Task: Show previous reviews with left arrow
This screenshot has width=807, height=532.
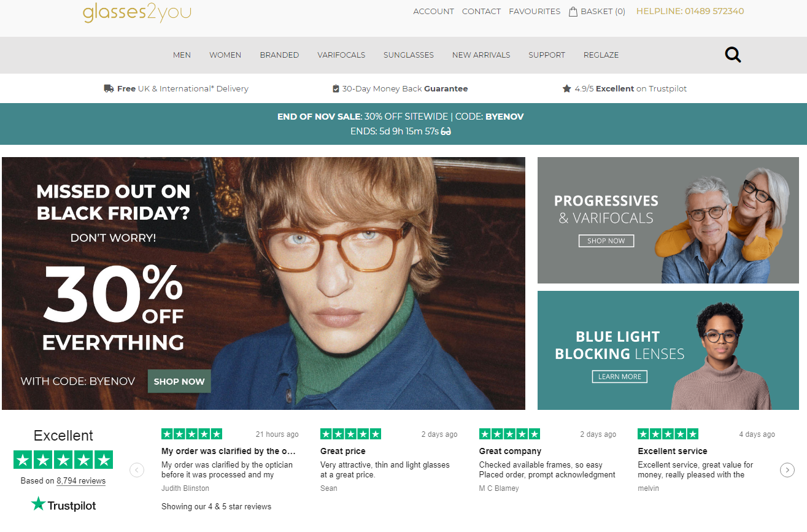Action: [136, 470]
